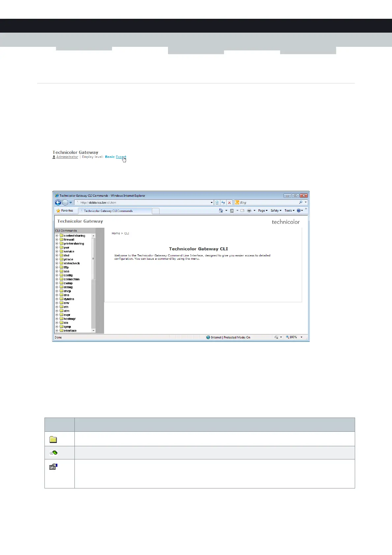Viewport: 392px width, 555px height.
Task: Open the Favorites bar button
Action: pyautogui.click(x=65, y=211)
